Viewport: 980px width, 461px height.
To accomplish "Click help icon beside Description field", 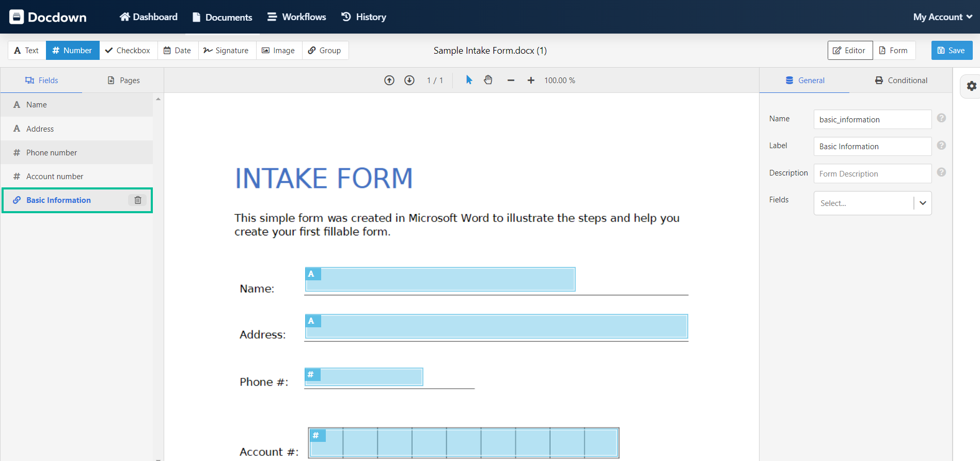I will [x=941, y=172].
